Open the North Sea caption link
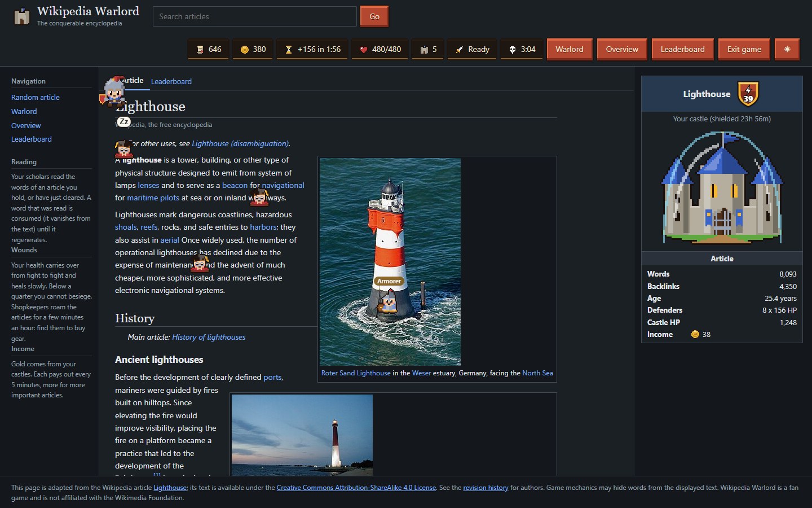 pos(537,373)
